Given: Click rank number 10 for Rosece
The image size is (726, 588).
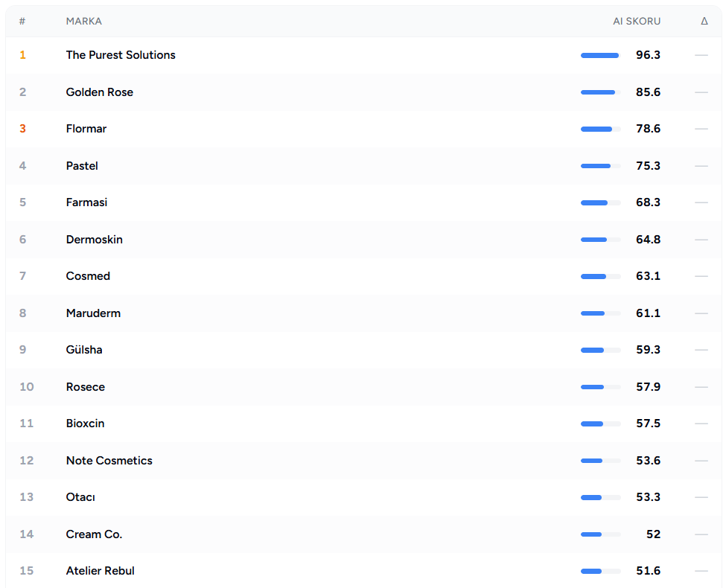Looking at the screenshot, I should [x=26, y=386].
